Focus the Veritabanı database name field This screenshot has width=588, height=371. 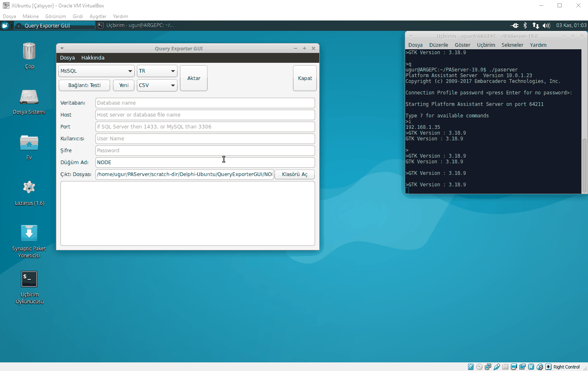205,103
